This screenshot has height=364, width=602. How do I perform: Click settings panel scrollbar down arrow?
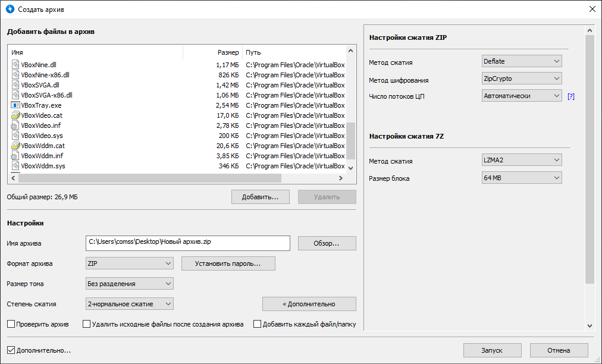(590, 326)
